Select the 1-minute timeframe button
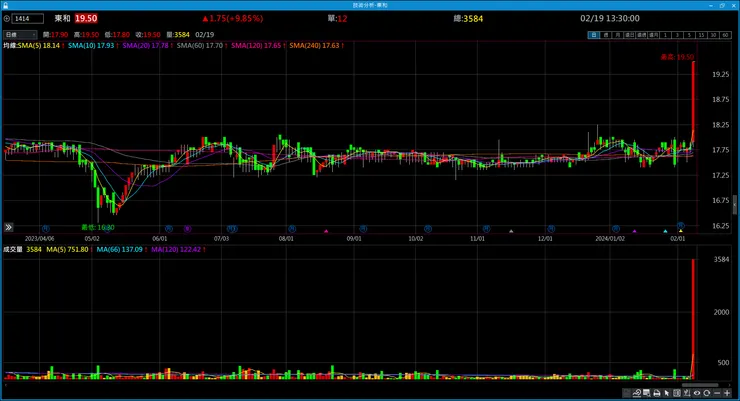 [665, 35]
